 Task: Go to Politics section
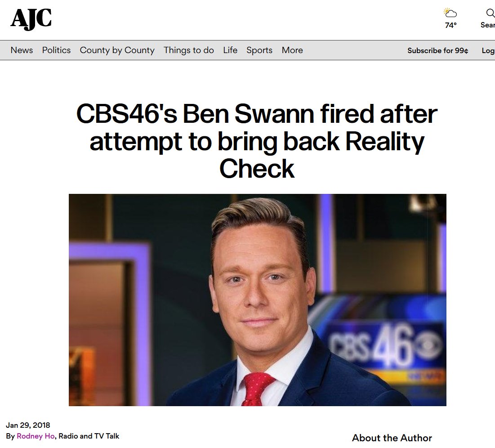click(56, 50)
